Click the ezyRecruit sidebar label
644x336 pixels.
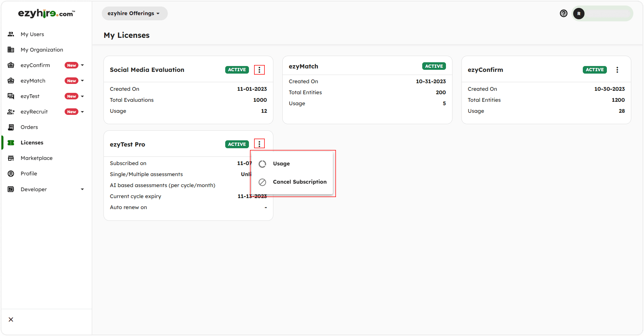pos(34,111)
